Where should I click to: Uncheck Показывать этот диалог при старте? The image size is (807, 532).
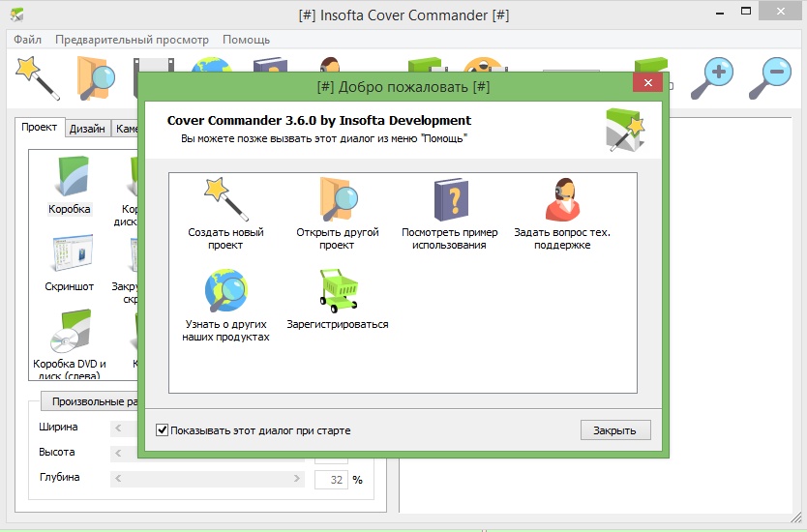162,429
